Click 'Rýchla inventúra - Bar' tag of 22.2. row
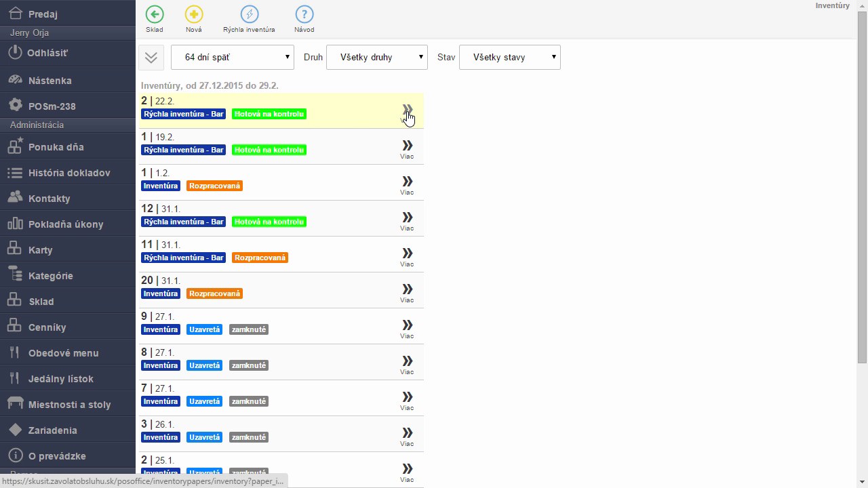The image size is (868, 488). click(184, 114)
